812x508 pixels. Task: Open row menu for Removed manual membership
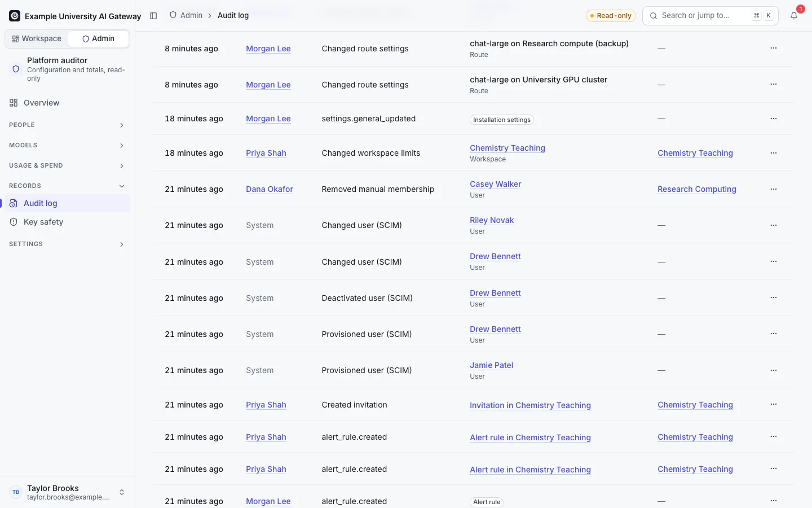[774, 189]
